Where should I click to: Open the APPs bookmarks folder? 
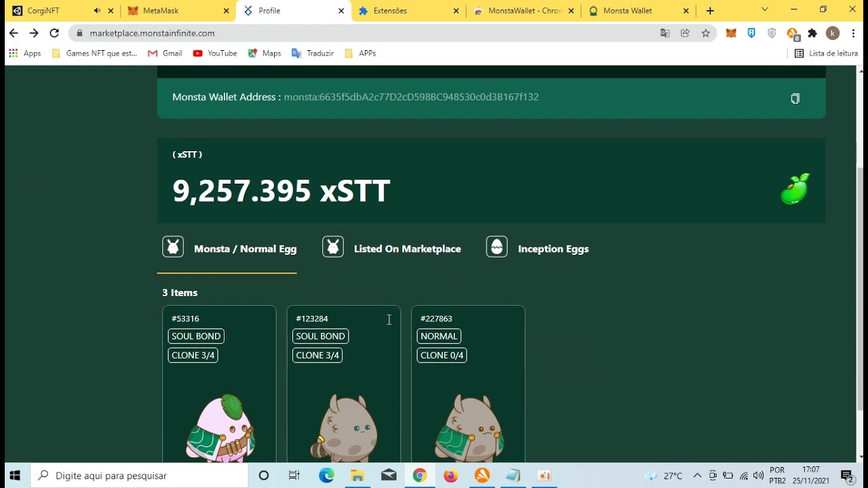click(x=360, y=53)
